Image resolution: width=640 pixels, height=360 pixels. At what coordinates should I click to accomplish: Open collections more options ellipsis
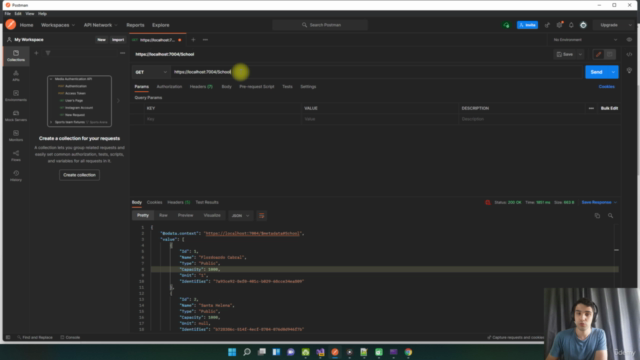[x=122, y=53]
